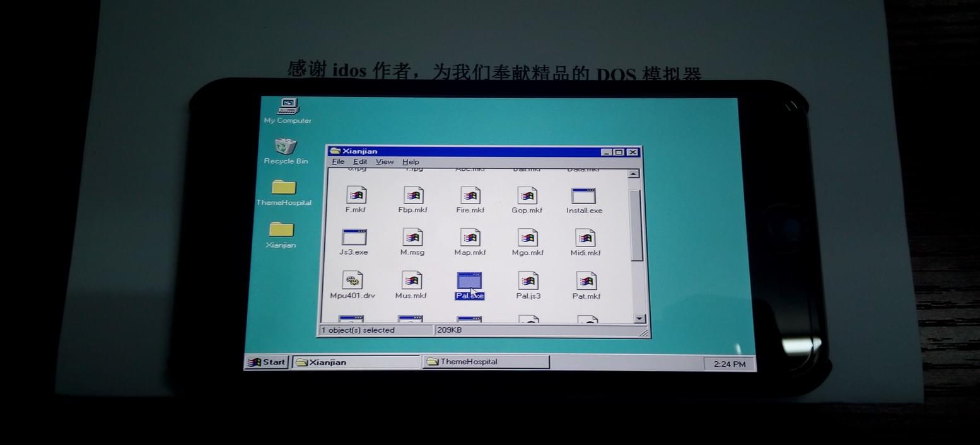Click the vertical scrollbar thumb in Xianjian window

point(636,224)
